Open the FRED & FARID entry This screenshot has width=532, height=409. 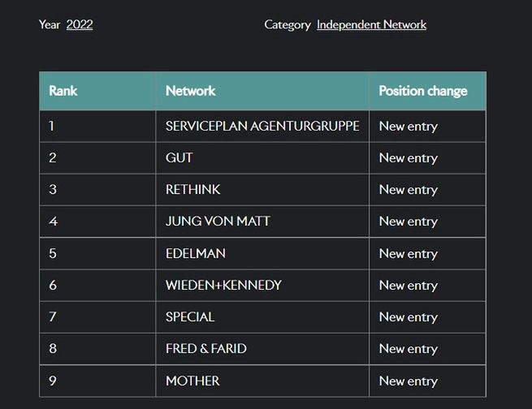(x=206, y=348)
